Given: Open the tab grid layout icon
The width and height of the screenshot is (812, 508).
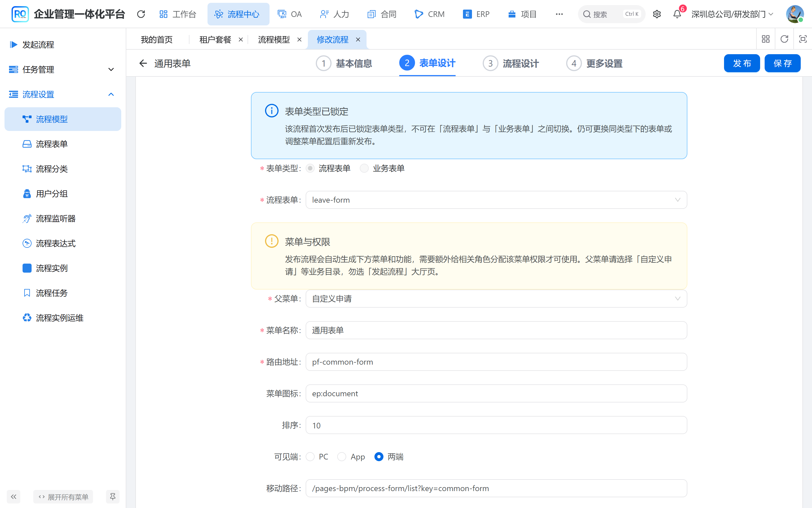Looking at the screenshot, I should coord(766,39).
